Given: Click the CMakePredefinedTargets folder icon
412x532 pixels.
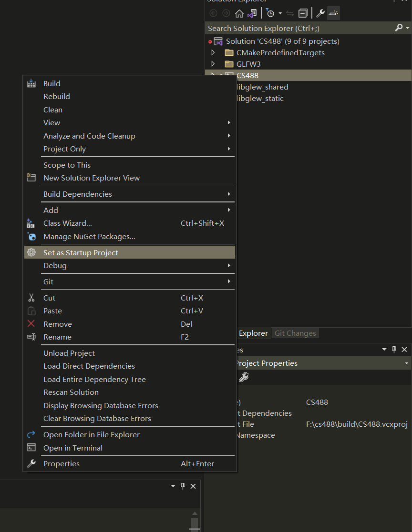Looking at the screenshot, I should (x=229, y=52).
